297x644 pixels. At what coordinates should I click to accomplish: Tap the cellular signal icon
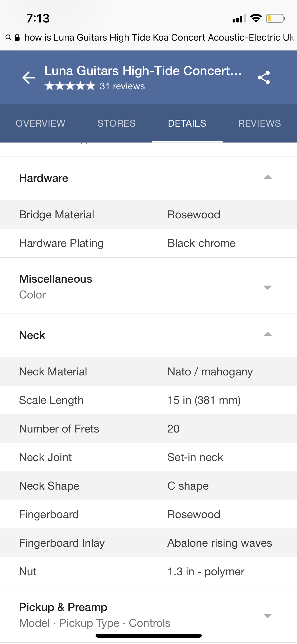click(x=239, y=19)
